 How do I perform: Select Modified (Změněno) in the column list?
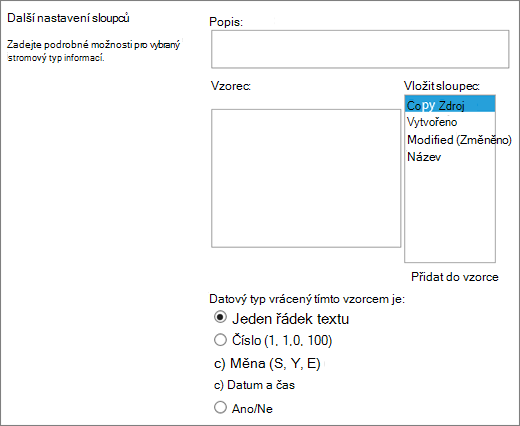(459, 139)
